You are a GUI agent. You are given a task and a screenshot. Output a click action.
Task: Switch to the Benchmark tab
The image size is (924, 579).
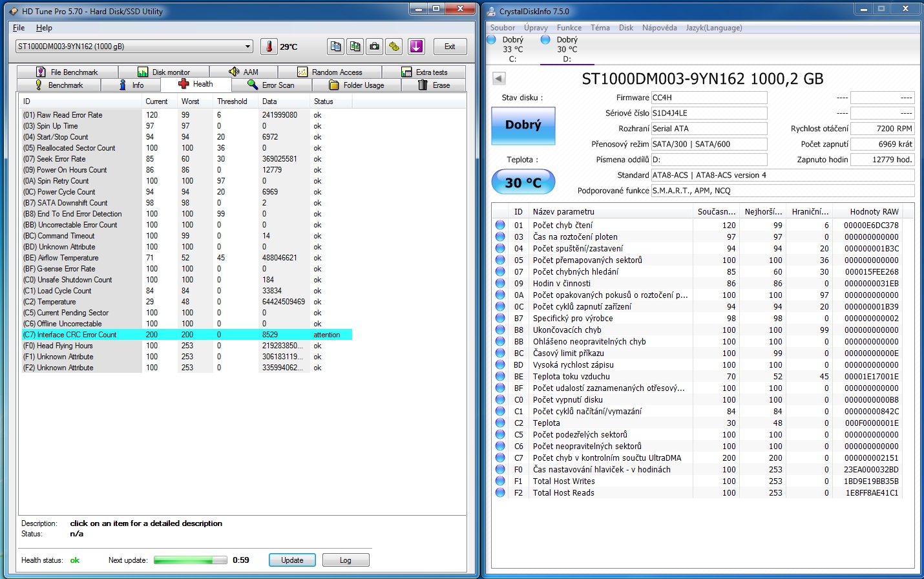click(x=59, y=85)
